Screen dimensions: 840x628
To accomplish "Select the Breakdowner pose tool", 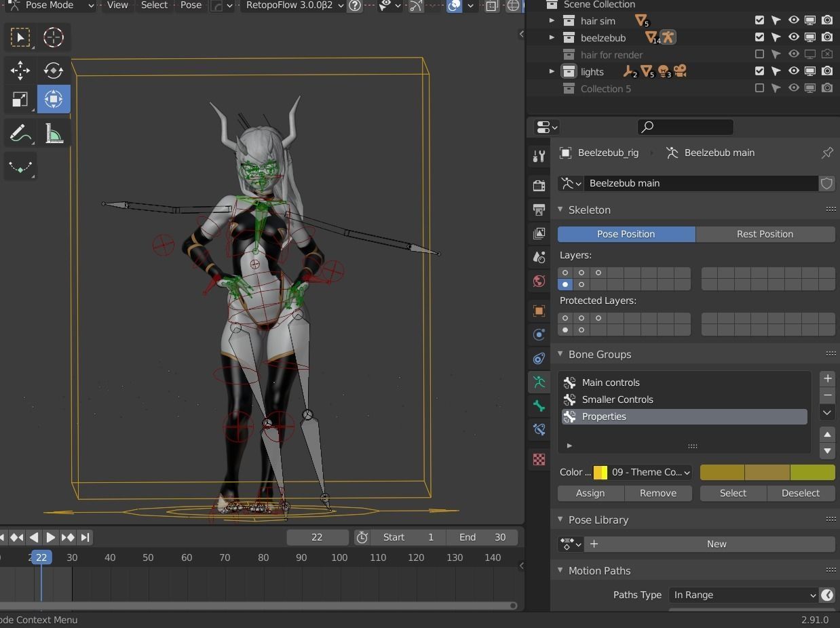I will click(x=20, y=167).
